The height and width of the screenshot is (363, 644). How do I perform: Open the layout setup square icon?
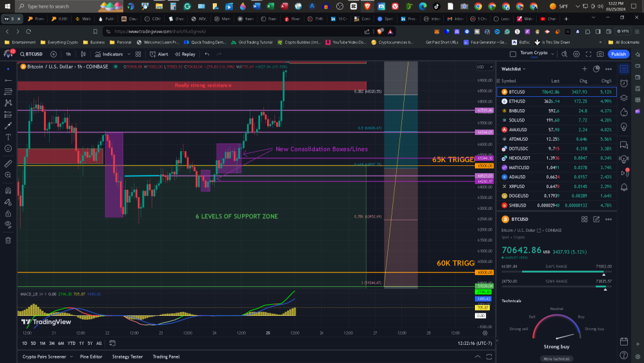[x=513, y=54]
